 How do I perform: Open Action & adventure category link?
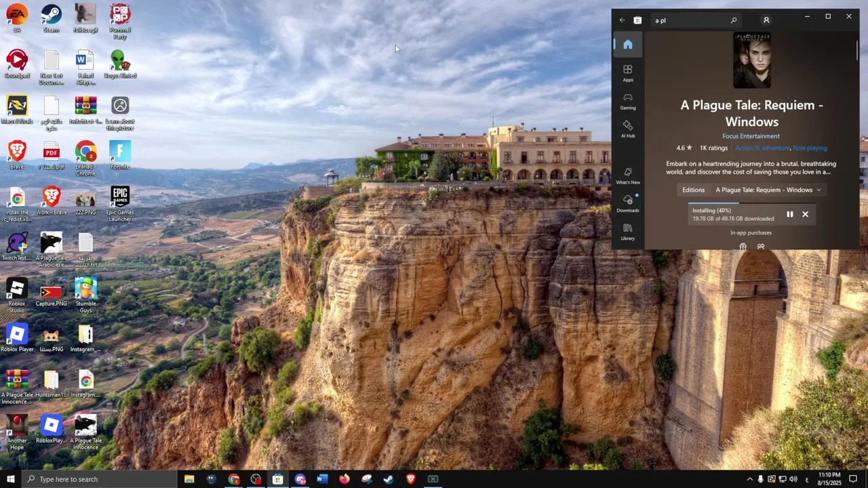click(x=762, y=148)
